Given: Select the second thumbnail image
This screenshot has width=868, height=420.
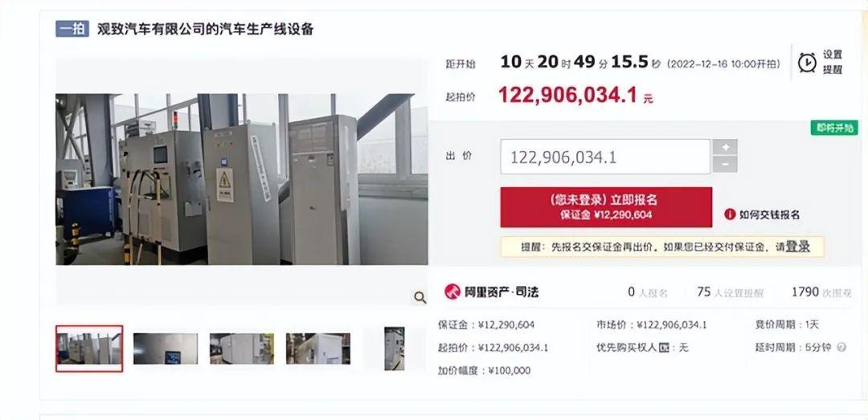Looking at the screenshot, I should (166, 349).
